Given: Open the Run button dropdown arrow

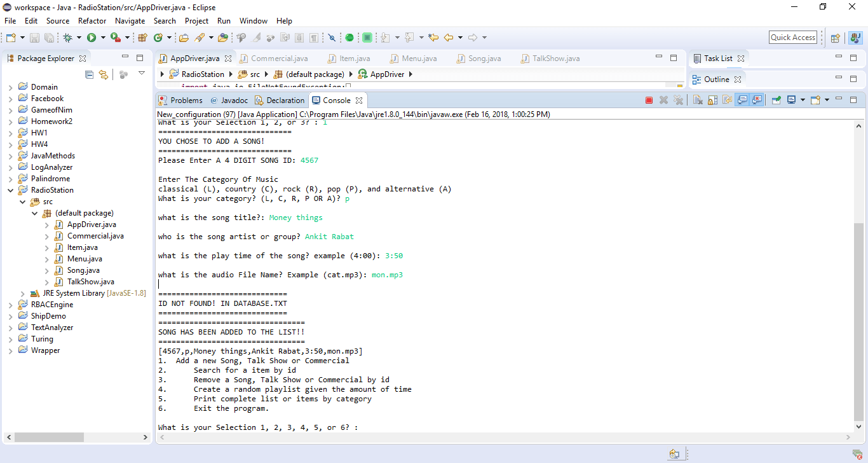Looking at the screenshot, I should (x=102, y=38).
